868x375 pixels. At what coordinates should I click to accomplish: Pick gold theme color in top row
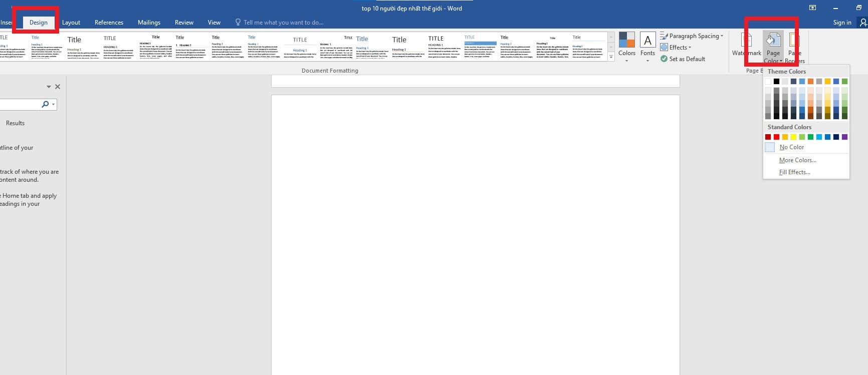pos(827,81)
